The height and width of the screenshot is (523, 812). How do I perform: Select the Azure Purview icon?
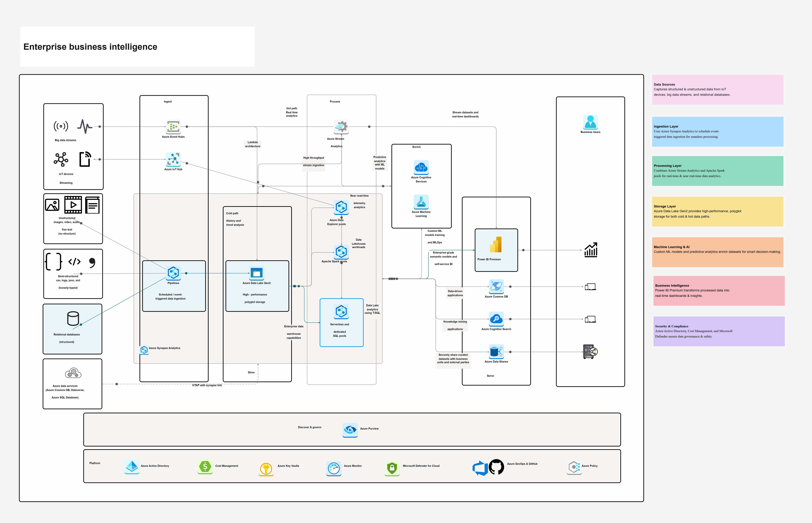(x=350, y=430)
